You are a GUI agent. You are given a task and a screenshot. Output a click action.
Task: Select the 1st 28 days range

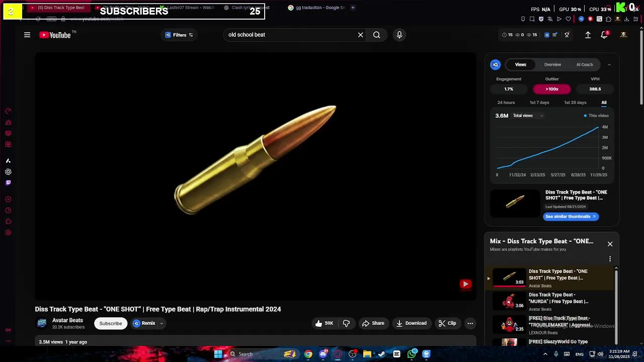click(575, 103)
